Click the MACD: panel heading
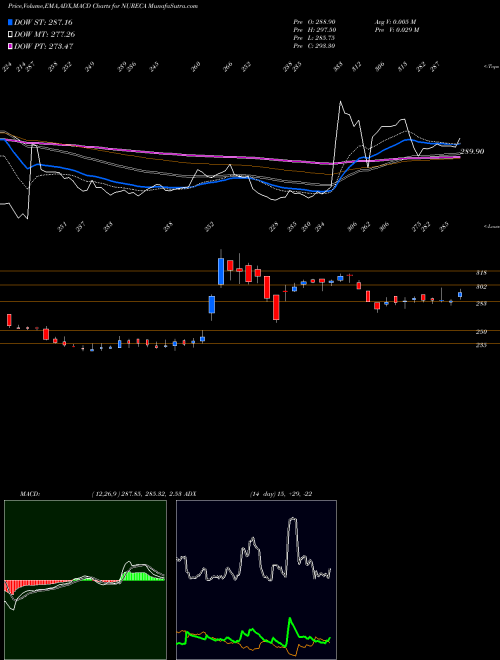 29,494
